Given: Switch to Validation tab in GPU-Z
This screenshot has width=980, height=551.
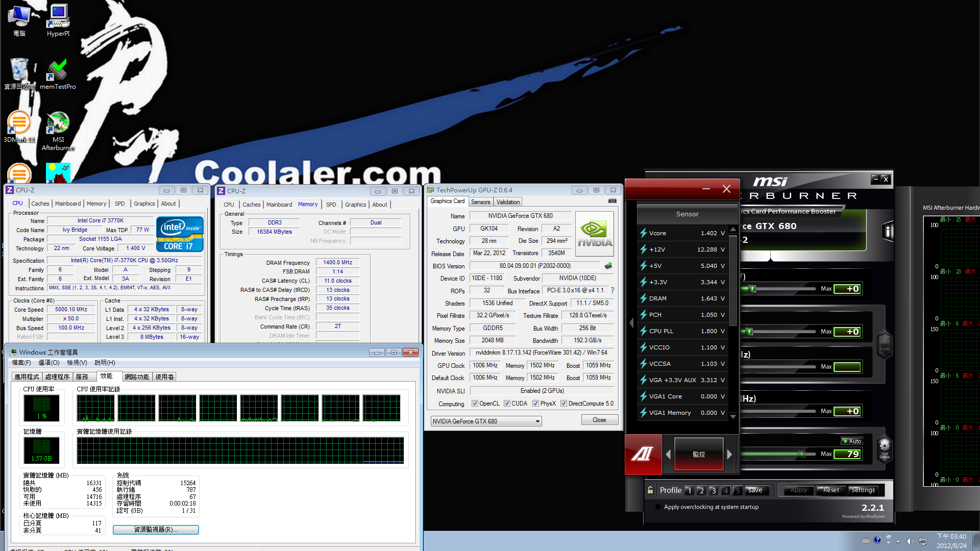Looking at the screenshot, I should tap(508, 202).
